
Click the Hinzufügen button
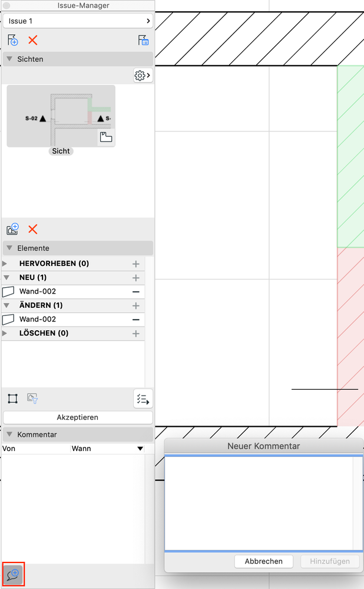(x=329, y=561)
